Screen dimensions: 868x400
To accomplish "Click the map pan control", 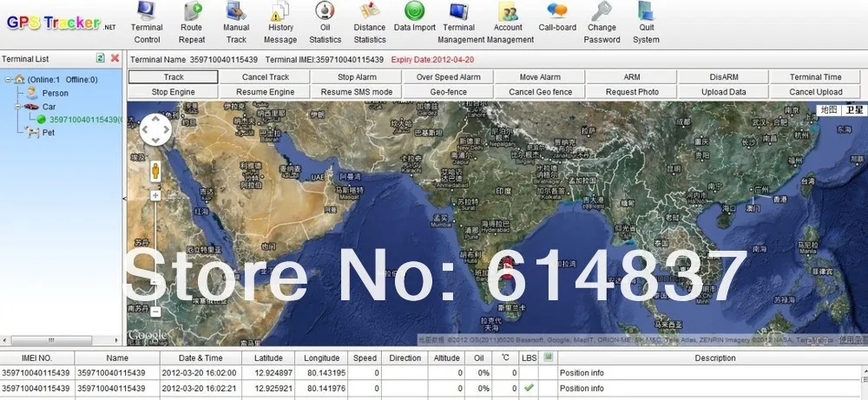I will coord(155,130).
